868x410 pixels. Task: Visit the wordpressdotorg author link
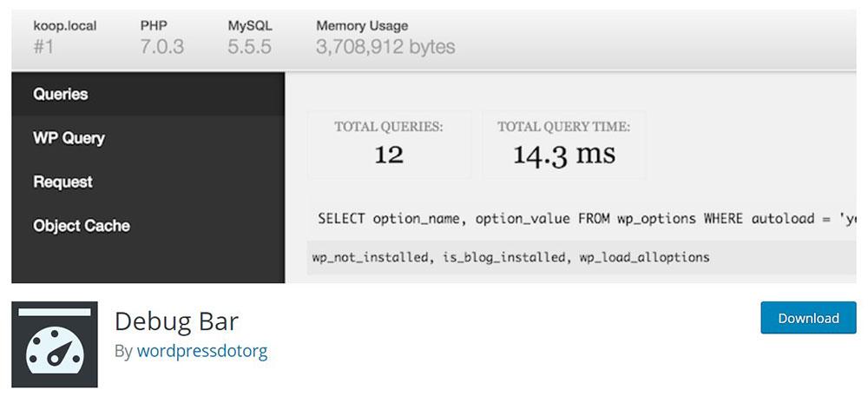tap(202, 351)
